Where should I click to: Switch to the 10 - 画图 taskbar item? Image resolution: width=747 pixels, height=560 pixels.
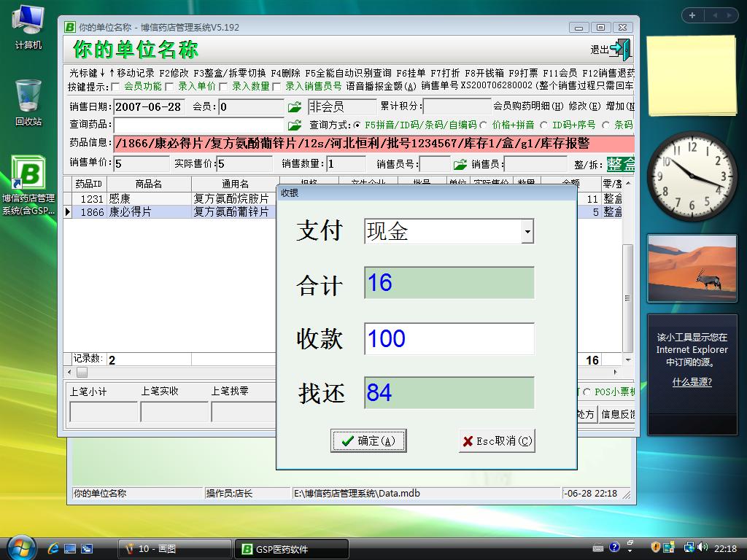pos(174,549)
